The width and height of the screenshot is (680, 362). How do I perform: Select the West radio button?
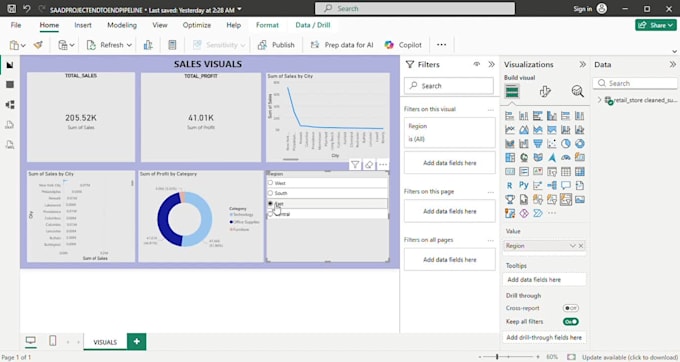[270, 183]
